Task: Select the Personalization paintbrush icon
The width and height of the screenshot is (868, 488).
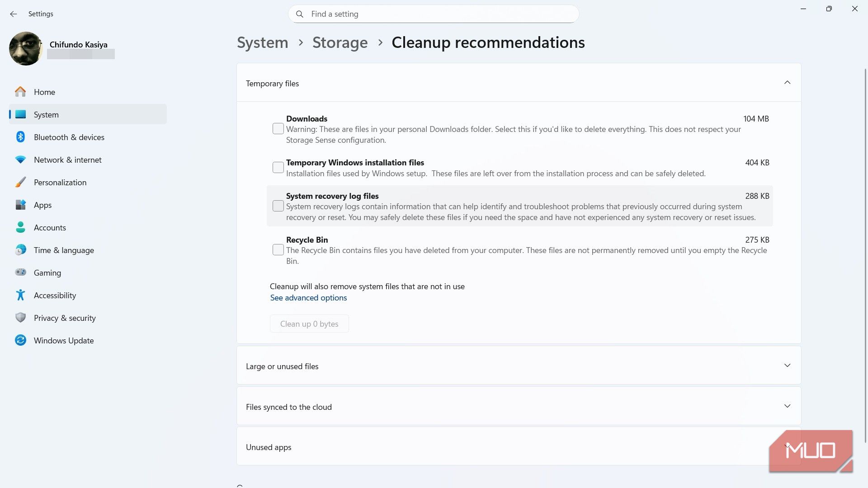Action: pyautogui.click(x=20, y=182)
